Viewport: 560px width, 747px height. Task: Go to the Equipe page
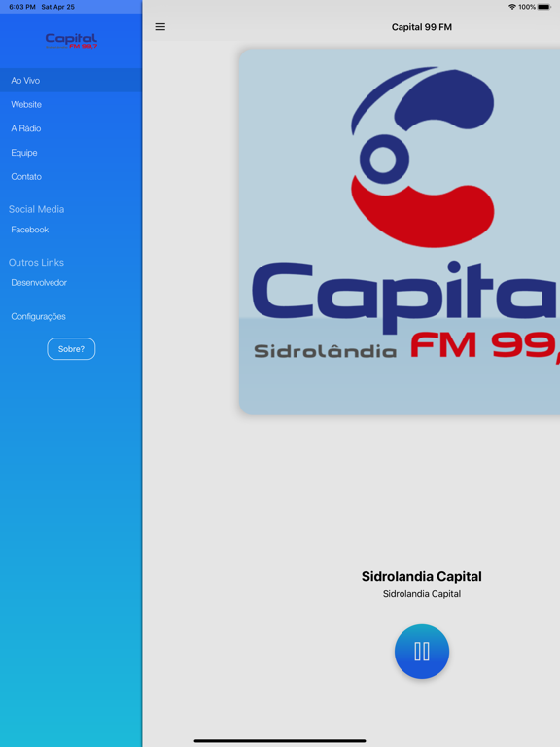[71, 153]
